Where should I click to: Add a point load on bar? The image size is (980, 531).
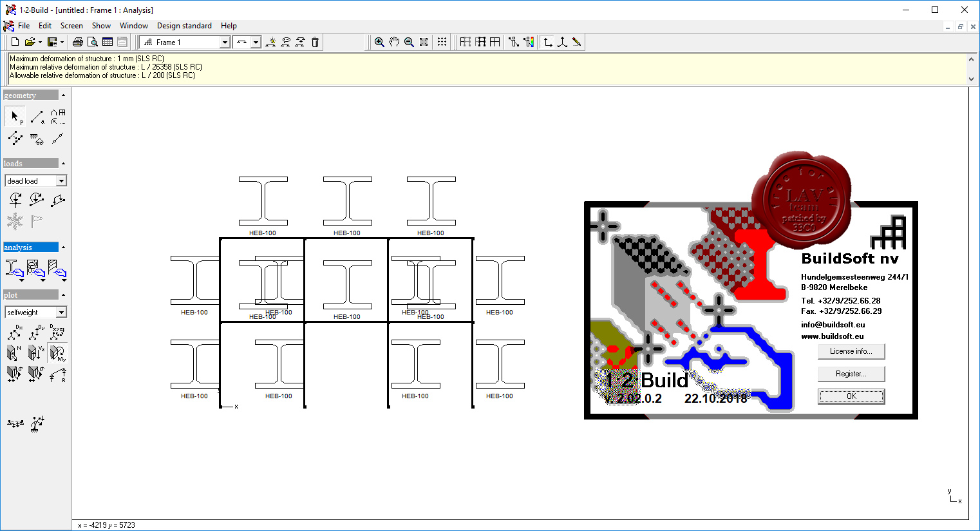coord(37,200)
